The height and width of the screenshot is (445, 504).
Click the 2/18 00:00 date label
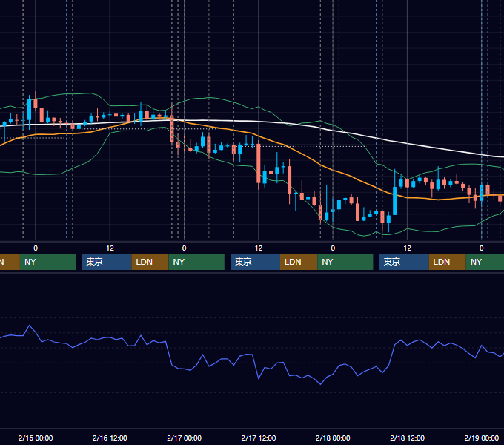333,438
